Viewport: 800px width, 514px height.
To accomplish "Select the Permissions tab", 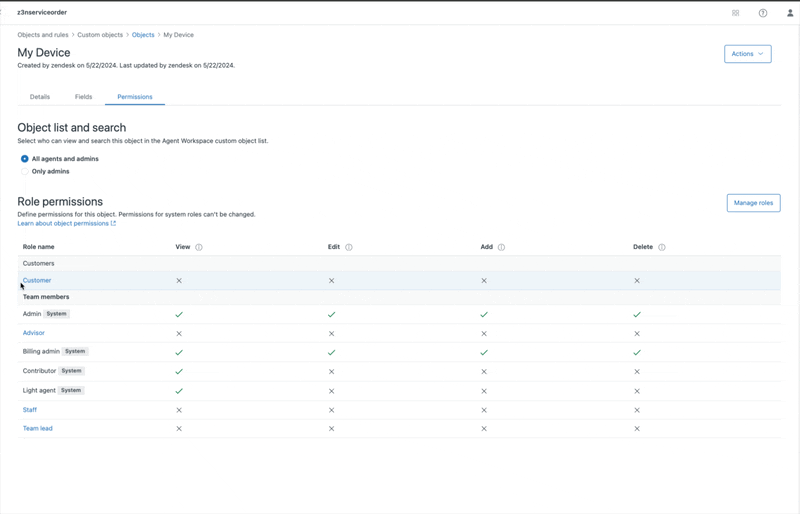I will (135, 96).
